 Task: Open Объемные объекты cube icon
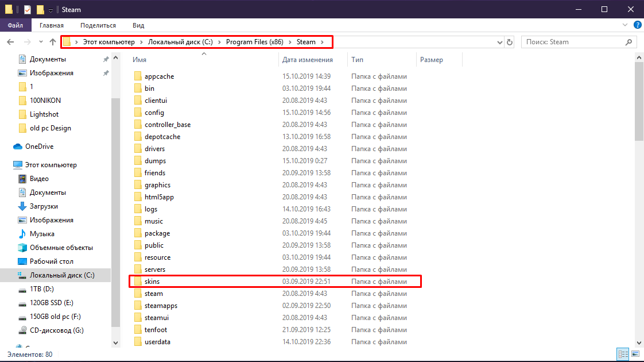coord(22,248)
